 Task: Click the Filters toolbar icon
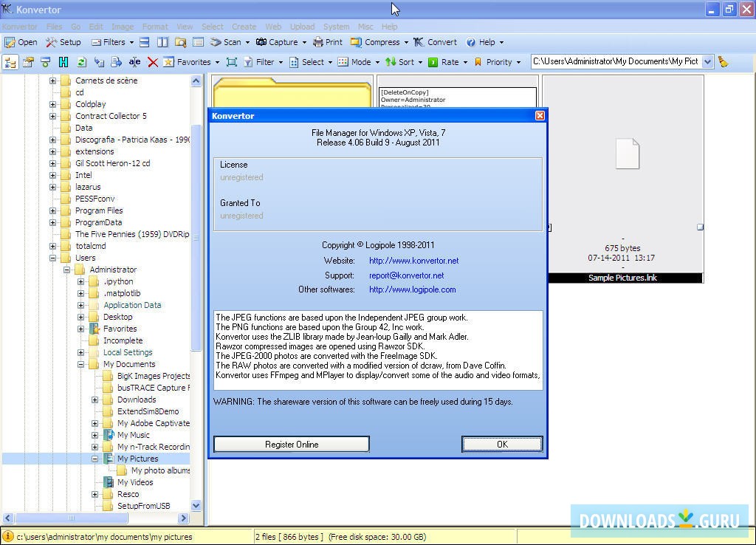(x=97, y=42)
